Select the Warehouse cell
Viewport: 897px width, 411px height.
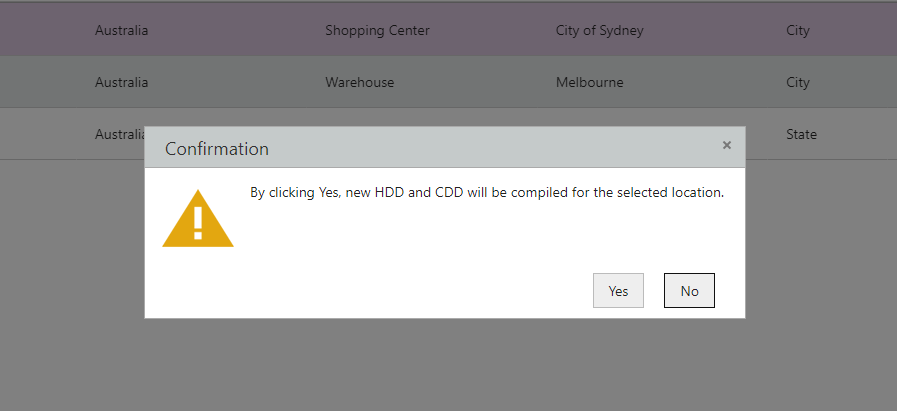tap(359, 82)
